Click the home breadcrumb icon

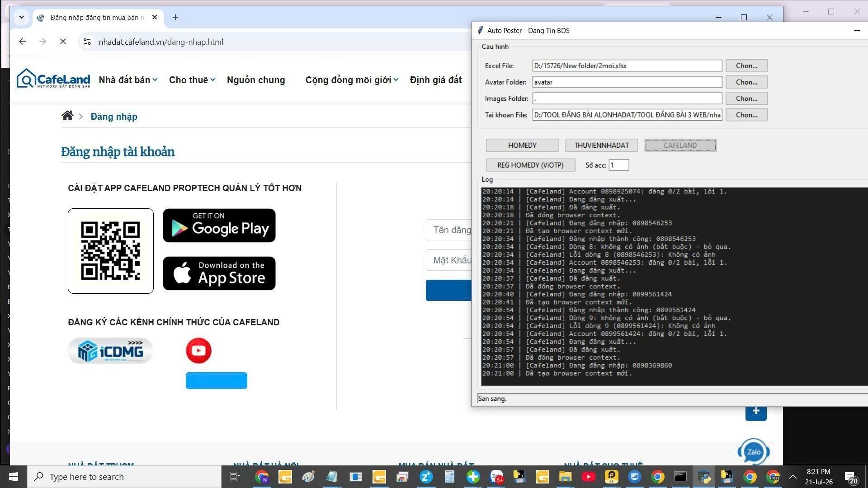pos(67,116)
